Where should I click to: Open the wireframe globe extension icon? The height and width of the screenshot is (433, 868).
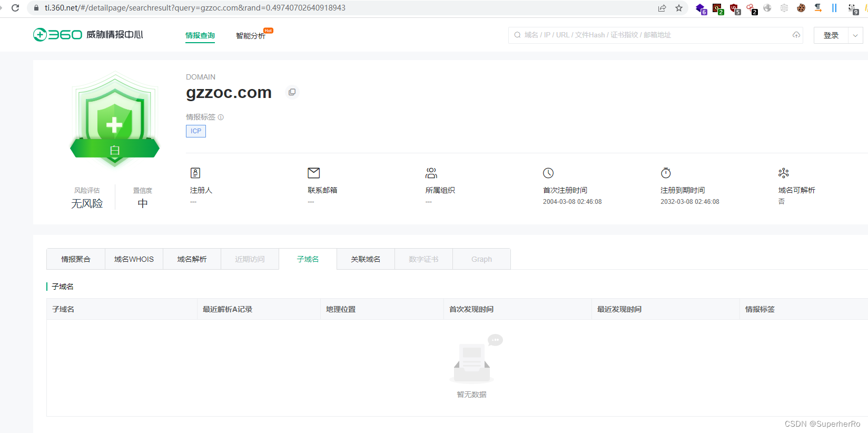(784, 8)
